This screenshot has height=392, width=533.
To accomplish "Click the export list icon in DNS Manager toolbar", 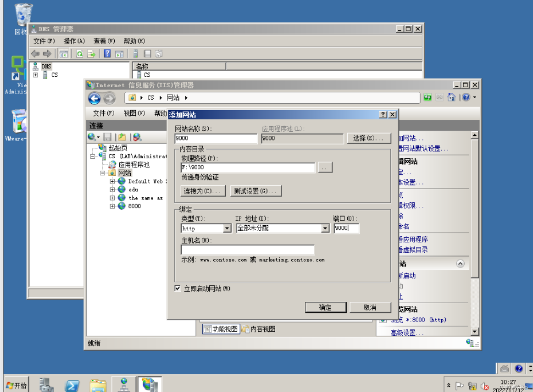I will [x=91, y=54].
